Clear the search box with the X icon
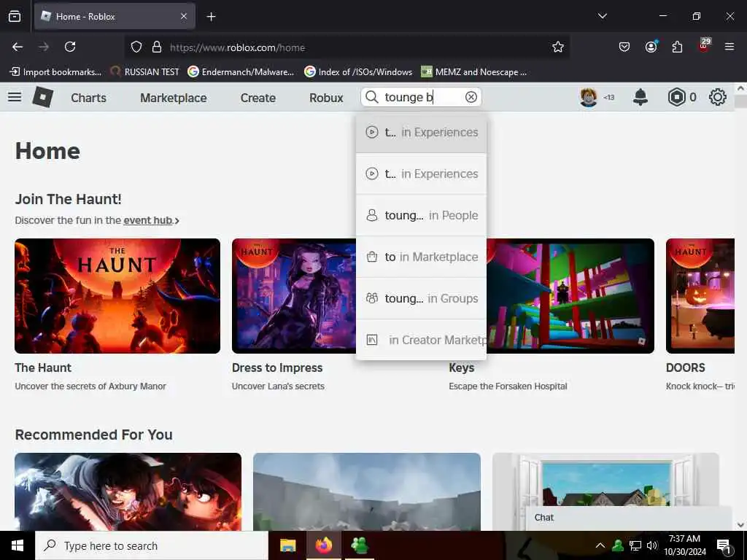Viewport: 747px width, 560px height. pos(471,97)
